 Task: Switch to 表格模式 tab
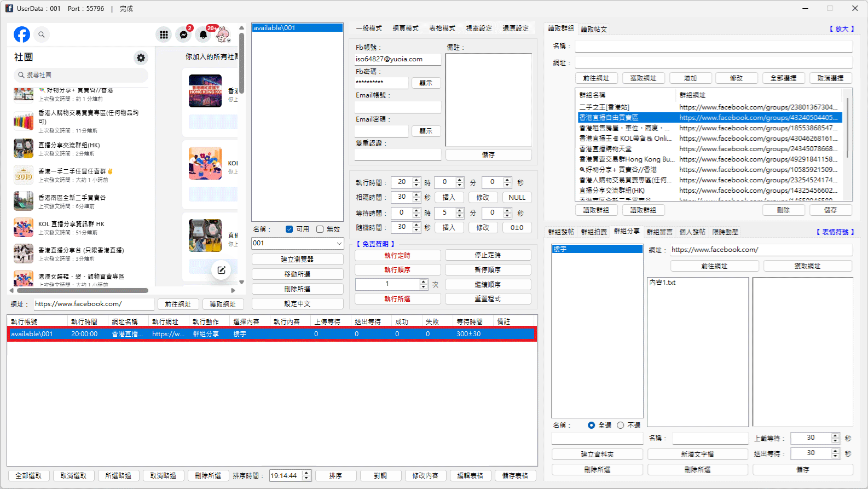pos(442,28)
